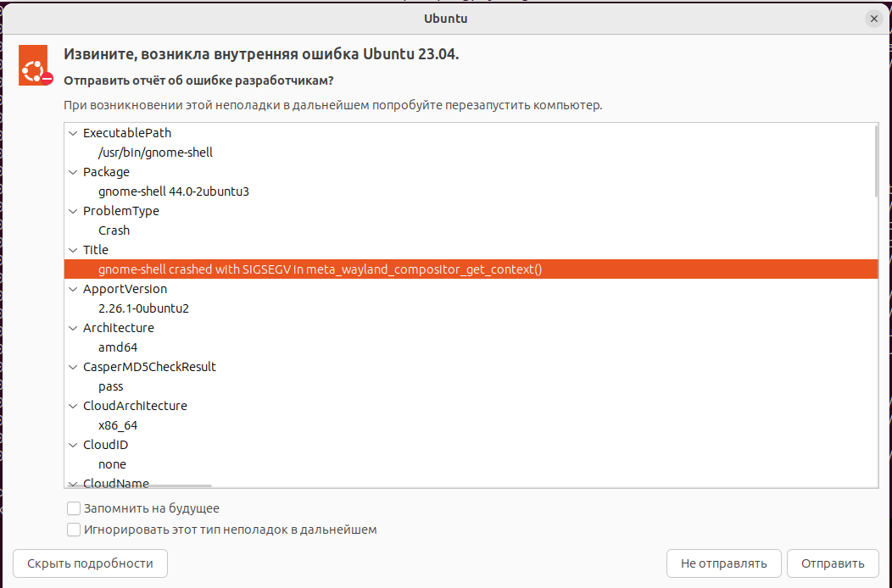Select the /usr/bin/gnome-shell value row
Screen dimensions: 892x588
[x=155, y=153]
